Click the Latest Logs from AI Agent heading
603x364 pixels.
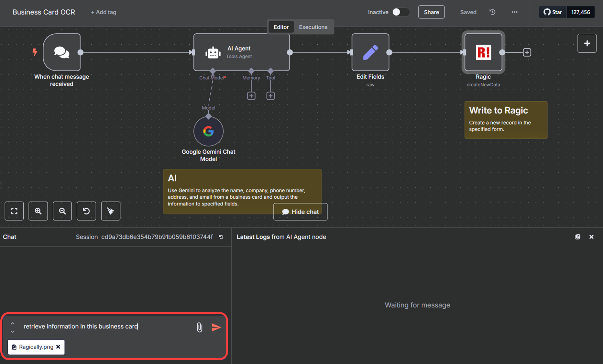point(281,237)
